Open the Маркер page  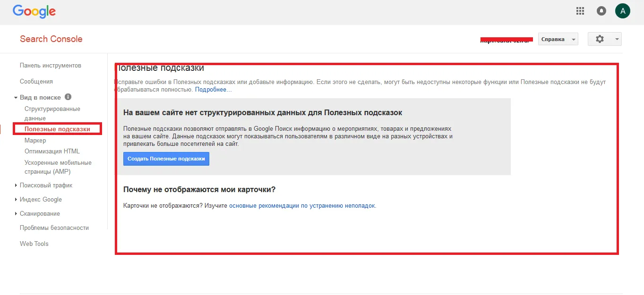(35, 141)
